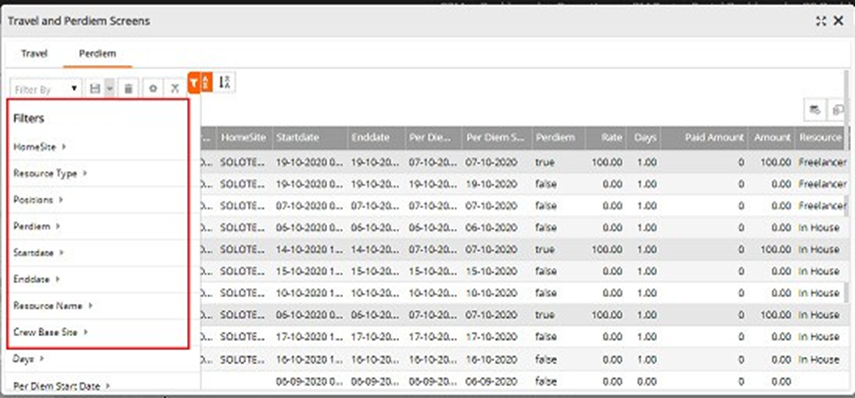This screenshot has width=855, height=398.
Task: Open the save filter dropdown arrow
Action: coord(110,88)
